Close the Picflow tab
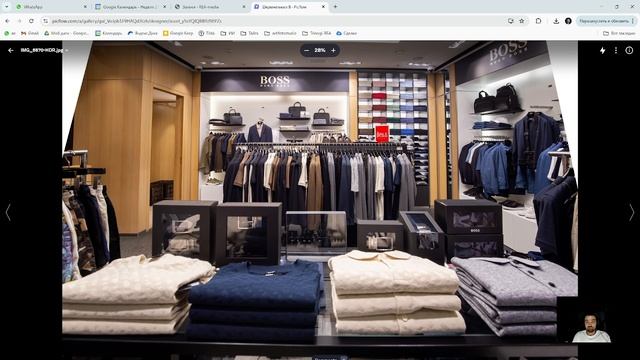 [323, 7]
